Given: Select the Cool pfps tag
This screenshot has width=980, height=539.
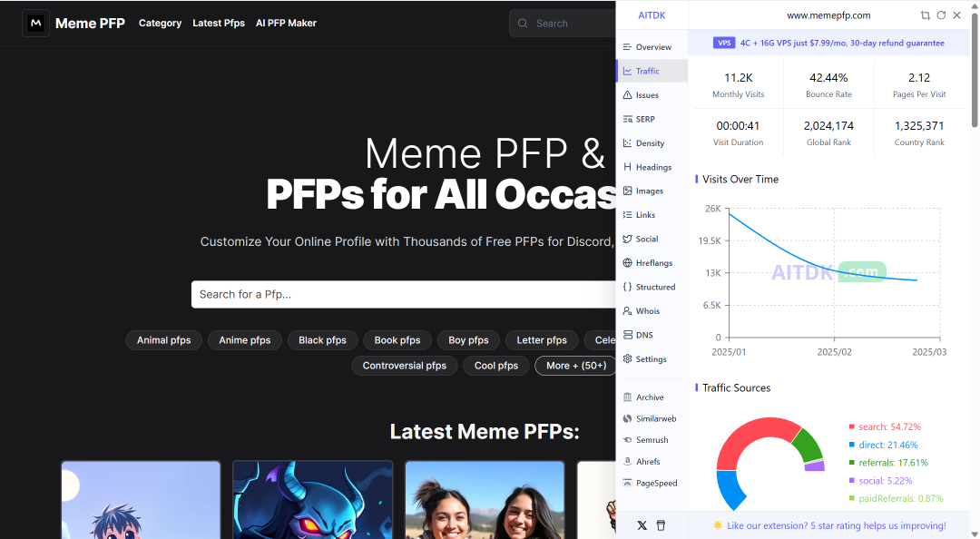Looking at the screenshot, I should [496, 366].
